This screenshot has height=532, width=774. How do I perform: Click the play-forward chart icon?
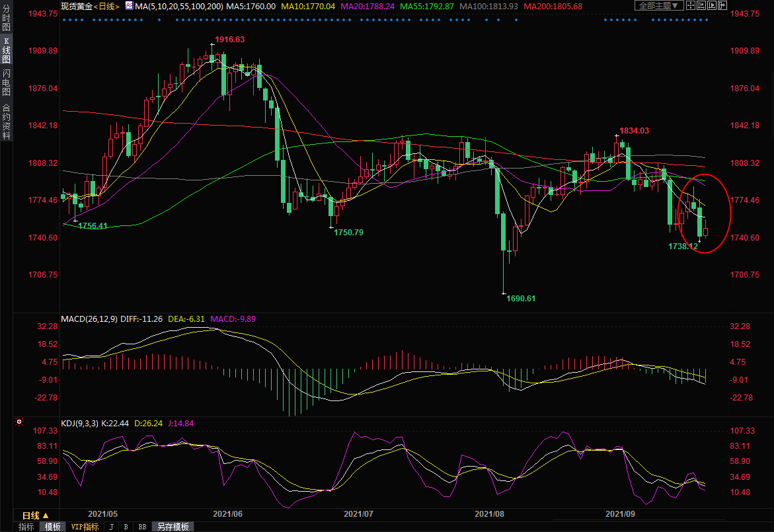(x=712, y=6)
